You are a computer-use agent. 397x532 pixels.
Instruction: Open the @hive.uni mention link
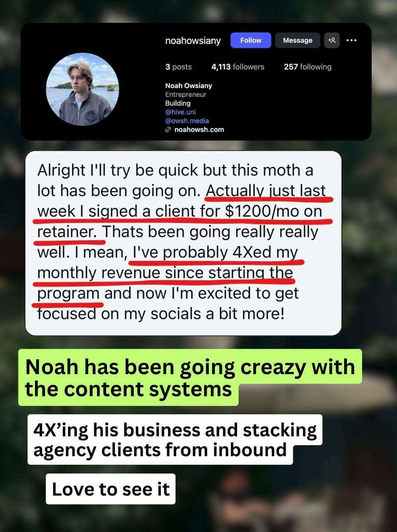[x=180, y=112]
